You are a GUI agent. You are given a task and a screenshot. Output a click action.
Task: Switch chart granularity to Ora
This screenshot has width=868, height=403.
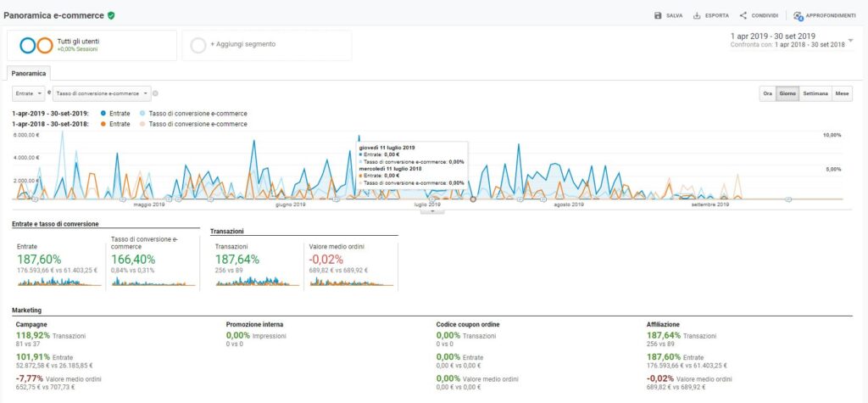click(x=767, y=93)
